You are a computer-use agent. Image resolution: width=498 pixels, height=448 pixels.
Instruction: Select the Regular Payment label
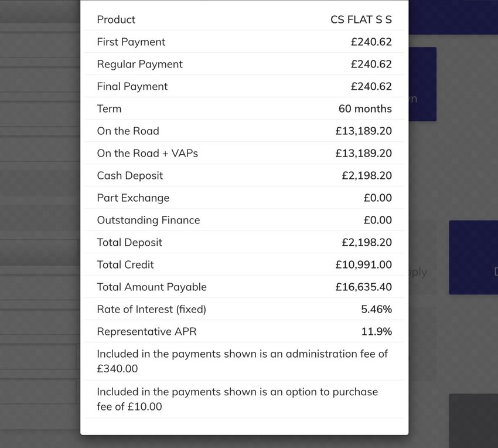pos(140,65)
